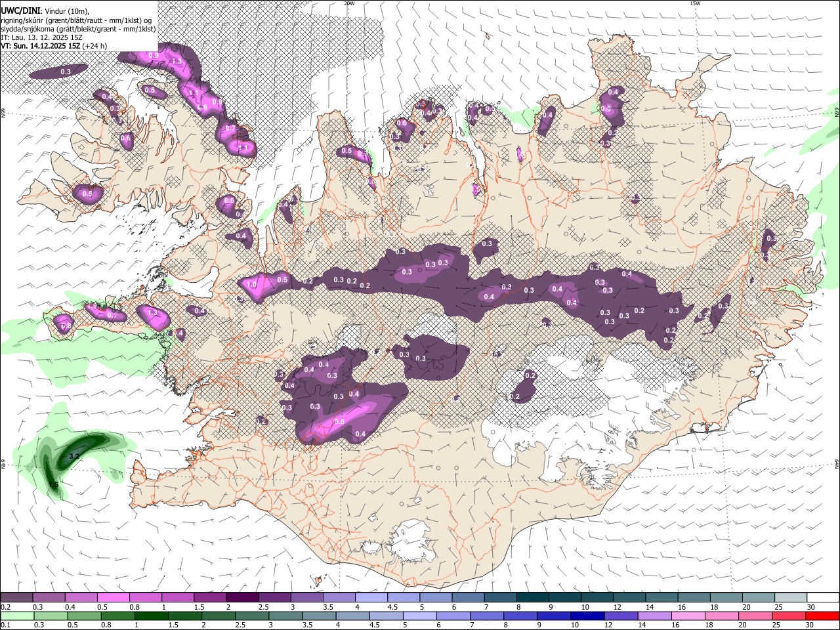Select the dark teal 9–10 snow legend swatch

[x=564, y=598]
